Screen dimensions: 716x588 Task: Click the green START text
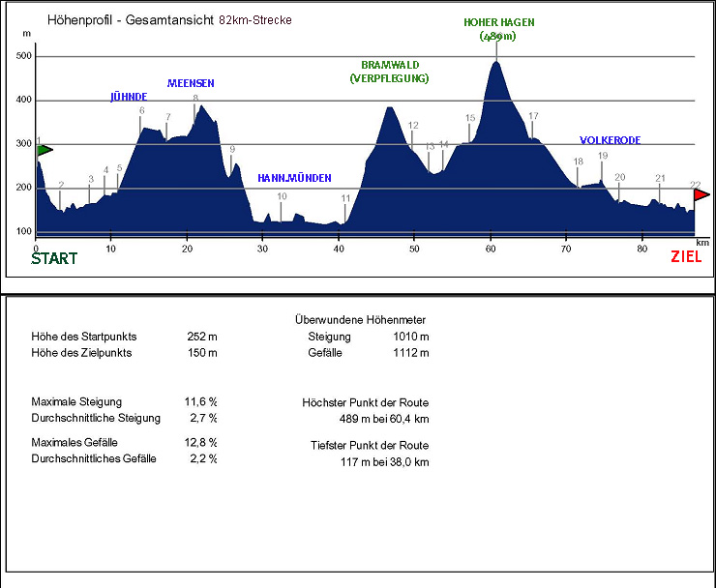(54, 258)
